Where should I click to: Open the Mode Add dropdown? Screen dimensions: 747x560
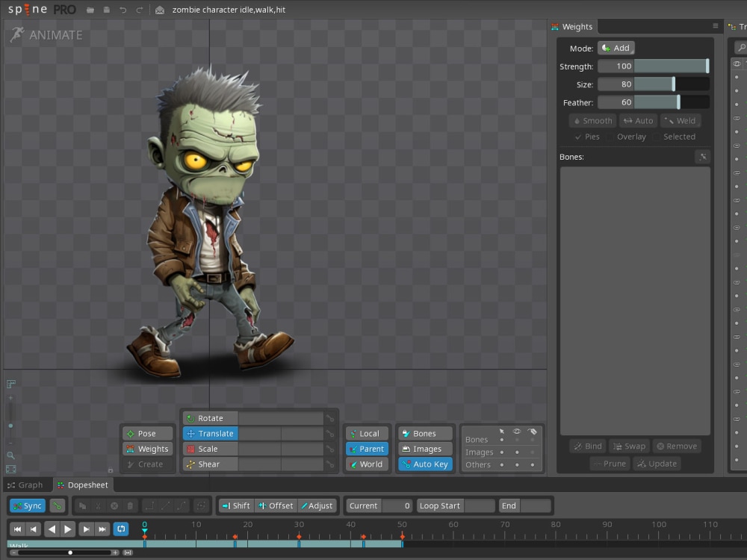point(616,48)
